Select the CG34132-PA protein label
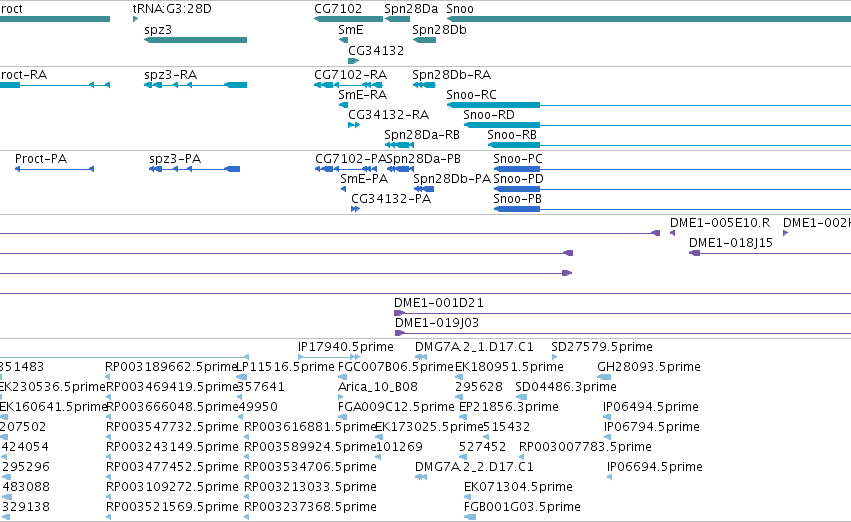851x522 pixels. point(391,199)
